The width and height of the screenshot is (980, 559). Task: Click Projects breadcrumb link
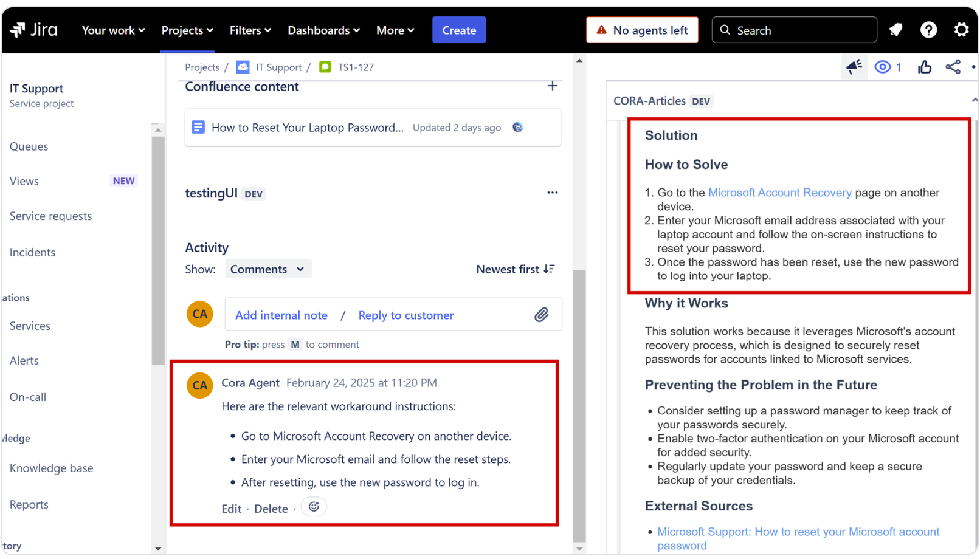pyautogui.click(x=202, y=67)
